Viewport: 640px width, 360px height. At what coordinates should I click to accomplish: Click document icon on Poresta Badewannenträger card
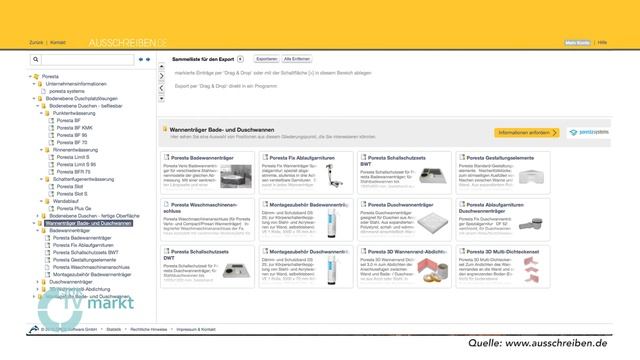(167, 157)
